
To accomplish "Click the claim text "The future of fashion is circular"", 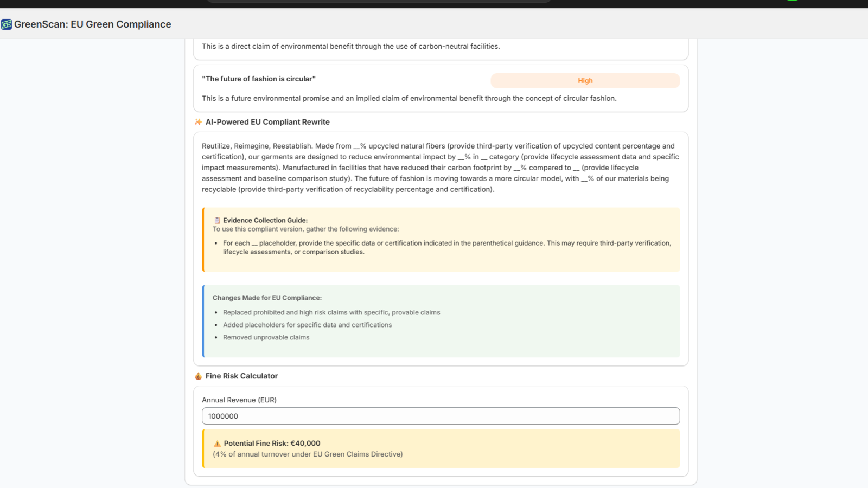I will click(259, 79).
